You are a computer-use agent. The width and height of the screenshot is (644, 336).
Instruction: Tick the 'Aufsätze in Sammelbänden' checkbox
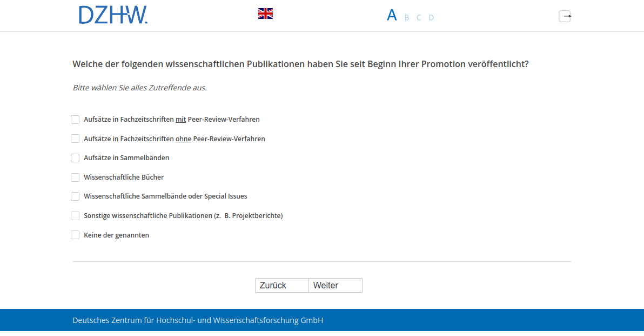pyautogui.click(x=75, y=158)
